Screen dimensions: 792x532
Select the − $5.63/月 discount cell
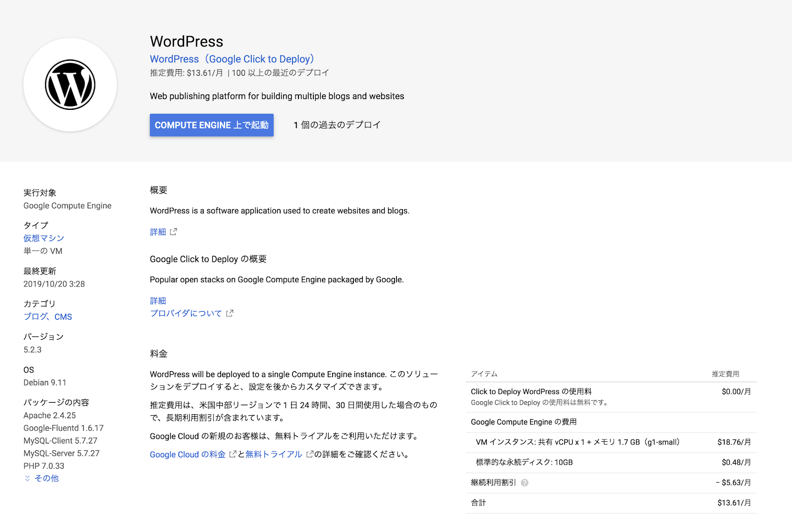click(x=733, y=483)
